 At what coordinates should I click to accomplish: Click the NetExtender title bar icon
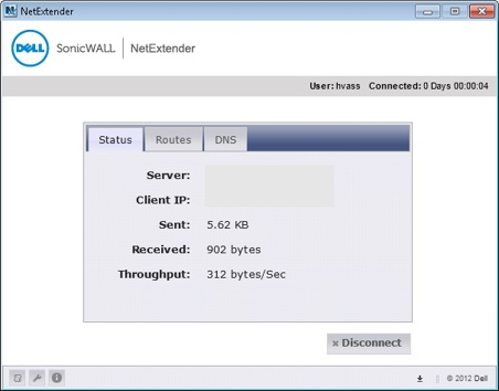10,11
